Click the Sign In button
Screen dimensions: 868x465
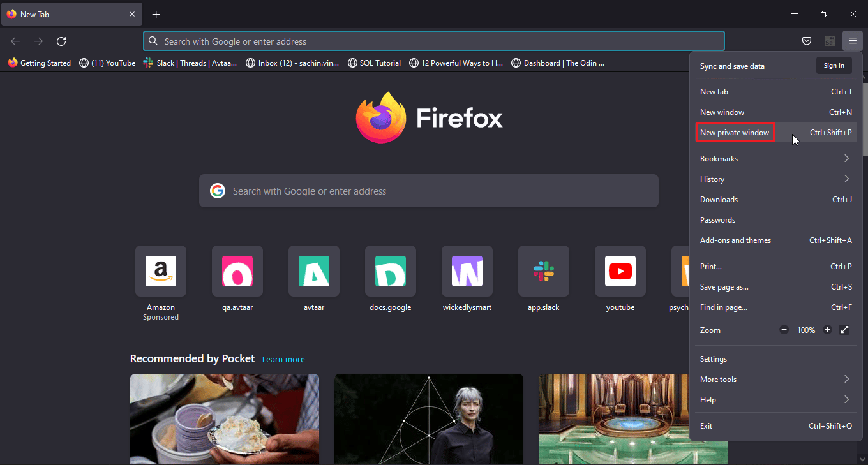pos(834,66)
